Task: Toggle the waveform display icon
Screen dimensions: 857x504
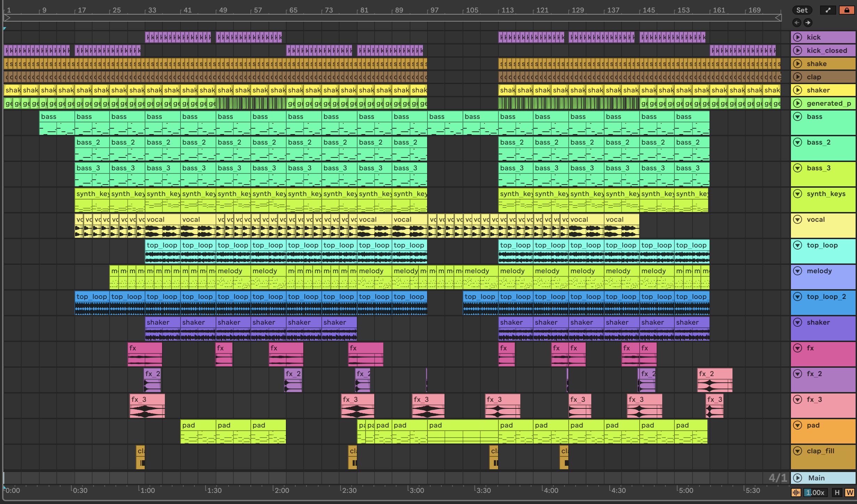Action: 796,492
